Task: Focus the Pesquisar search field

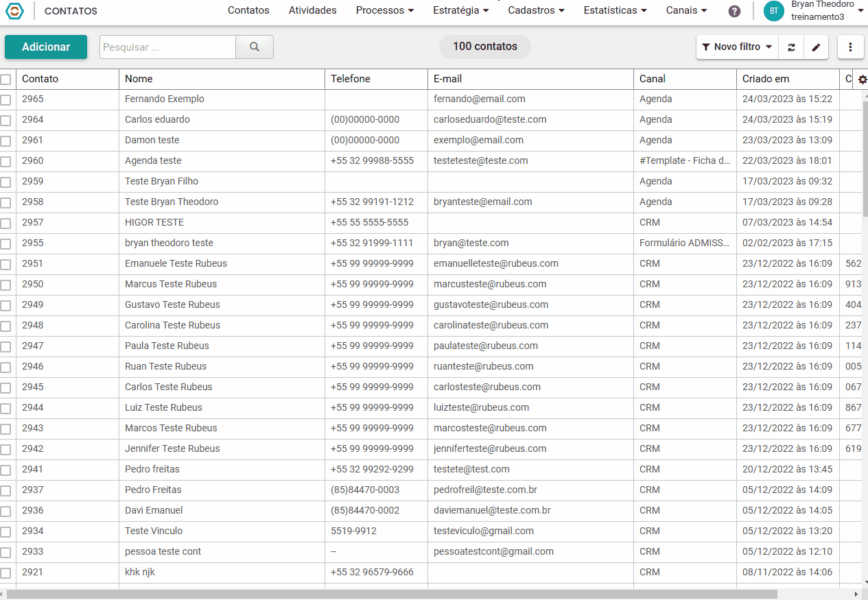Action: [x=168, y=47]
